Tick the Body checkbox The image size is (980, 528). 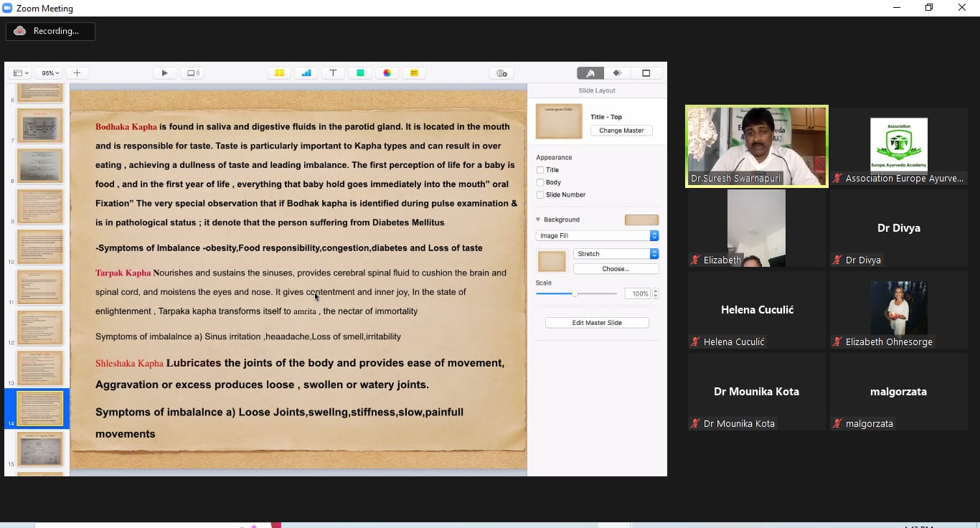click(x=540, y=182)
